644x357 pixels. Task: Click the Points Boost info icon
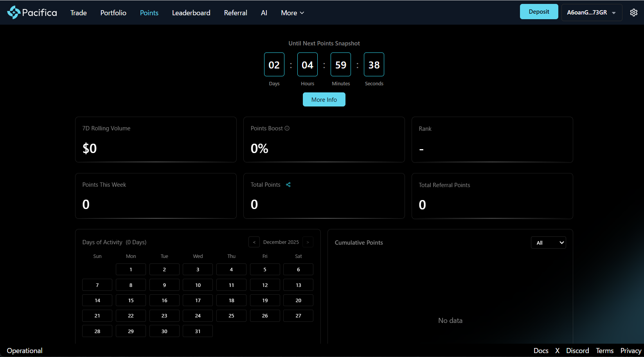[x=287, y=128]
